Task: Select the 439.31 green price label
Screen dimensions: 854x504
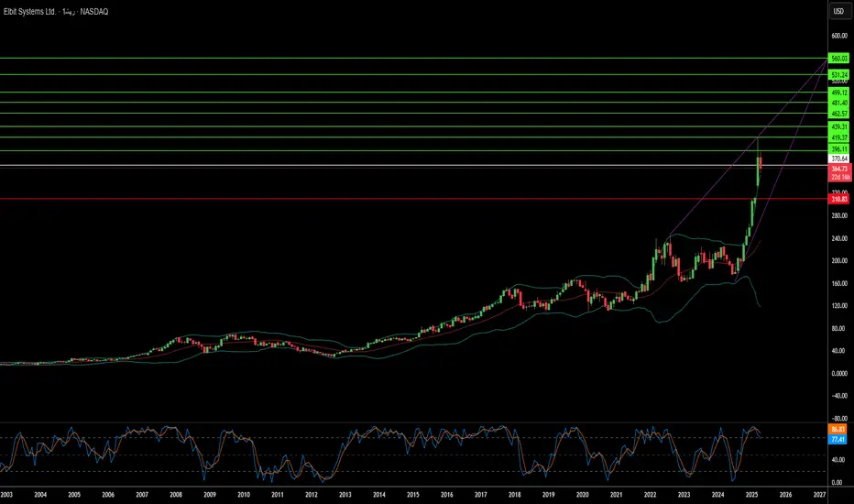Action: (838, 126)
